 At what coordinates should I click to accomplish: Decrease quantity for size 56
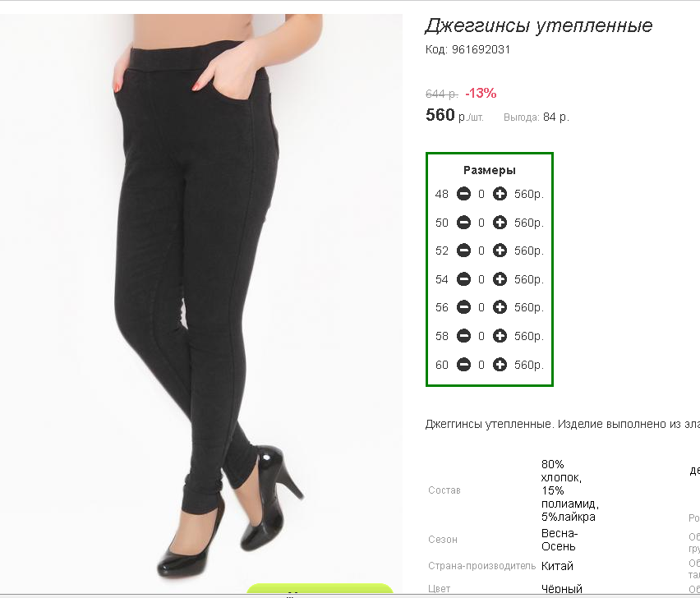tap(463, 307)
